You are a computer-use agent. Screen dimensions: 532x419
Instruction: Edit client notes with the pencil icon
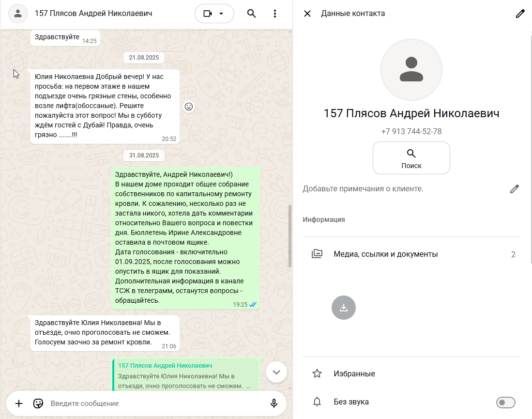(515, 189)
